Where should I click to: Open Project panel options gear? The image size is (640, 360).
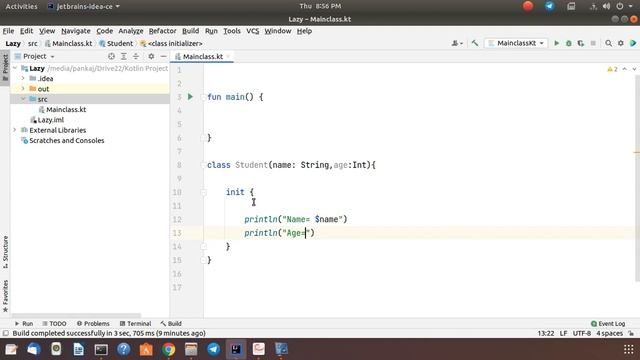point(151,56)
